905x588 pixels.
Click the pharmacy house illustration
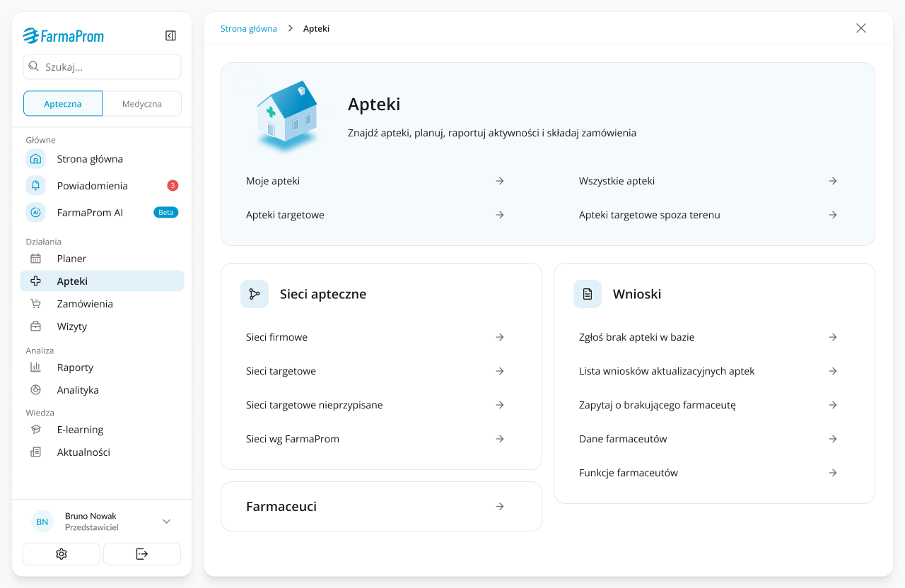click(x=286, y=115)
